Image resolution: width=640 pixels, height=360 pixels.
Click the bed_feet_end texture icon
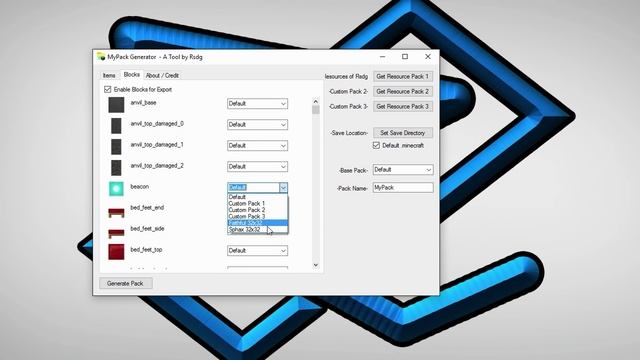(116, 212)
